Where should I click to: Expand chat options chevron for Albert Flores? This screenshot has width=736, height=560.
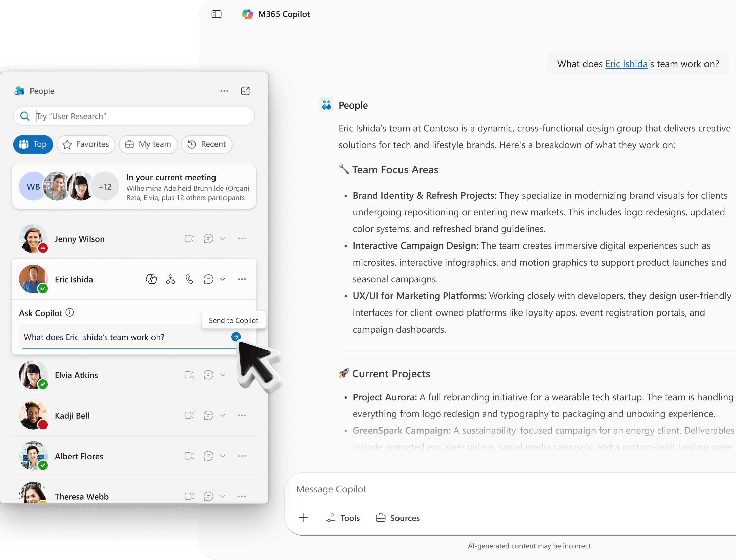[x=223, y=456]
